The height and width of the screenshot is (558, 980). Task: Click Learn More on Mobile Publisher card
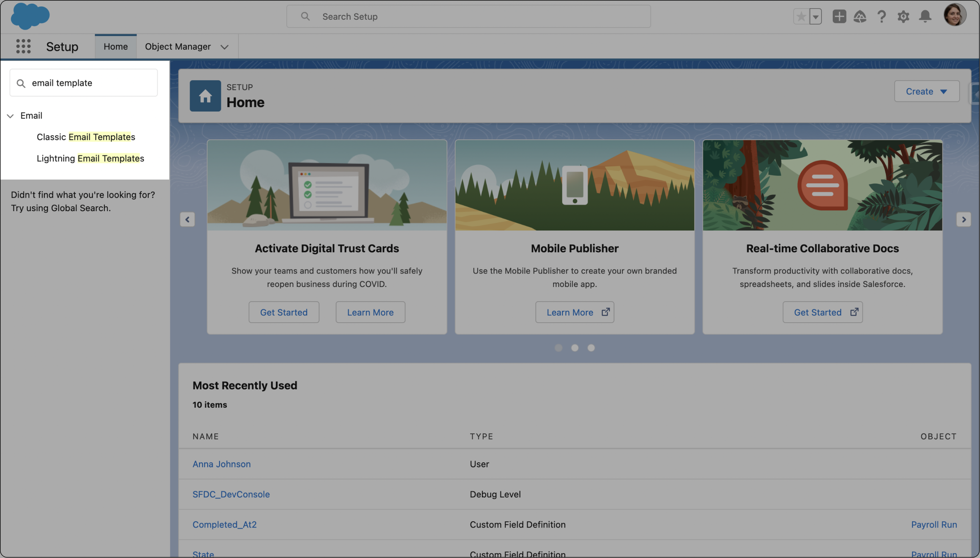pyautogui.click(x=574, y=312)
